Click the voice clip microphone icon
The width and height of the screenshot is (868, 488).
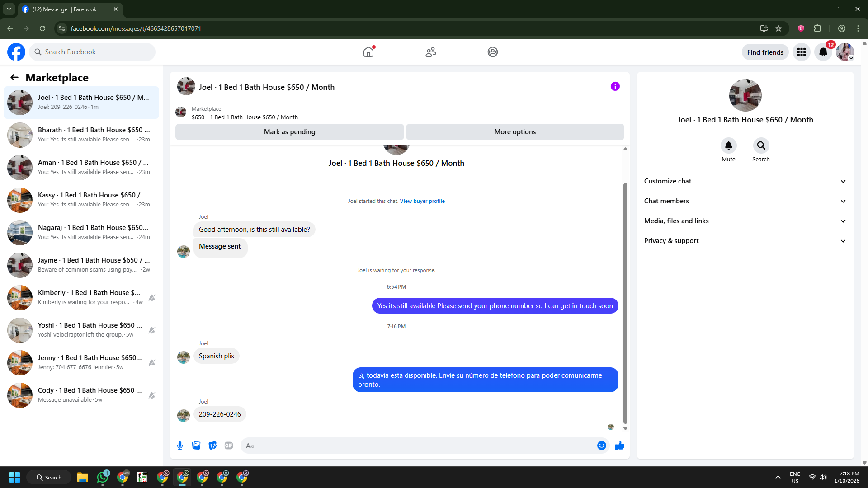pyautogui.click(x=180, y=446)
